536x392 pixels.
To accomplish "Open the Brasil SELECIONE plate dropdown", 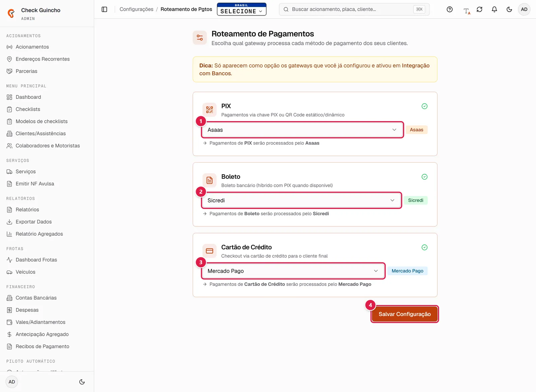I will click(x=242, y=9).
